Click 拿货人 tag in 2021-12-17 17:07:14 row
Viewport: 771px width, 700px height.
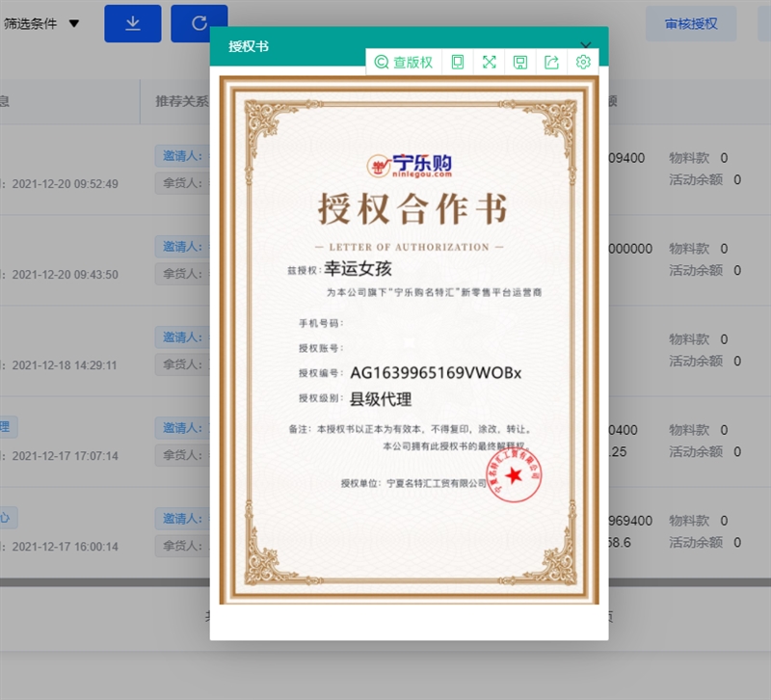(182, 455)
